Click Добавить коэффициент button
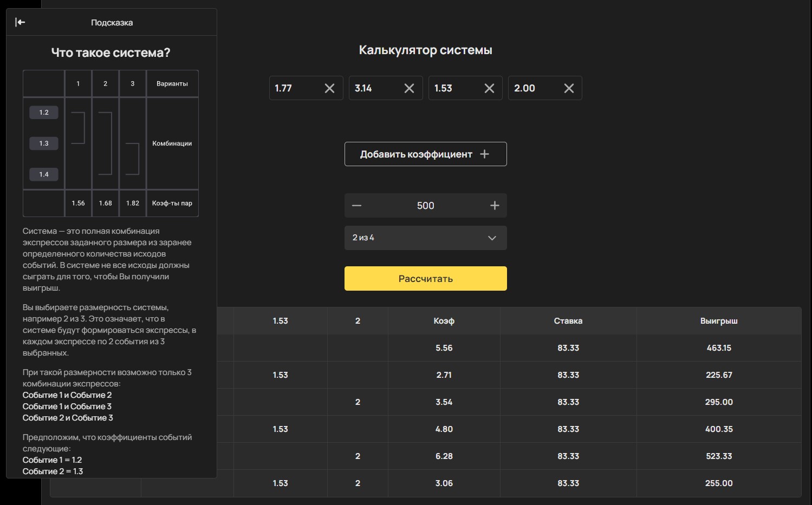812x505 pixels. pos(426,154)
